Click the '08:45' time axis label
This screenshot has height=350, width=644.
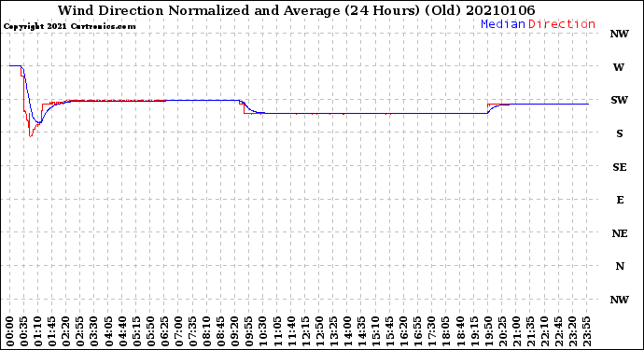pos(221,331)
